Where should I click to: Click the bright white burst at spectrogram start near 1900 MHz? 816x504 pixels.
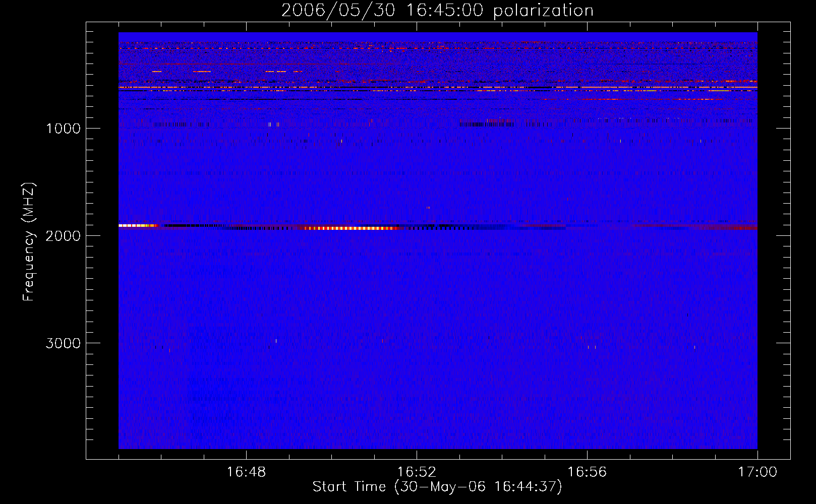(137, 225)
